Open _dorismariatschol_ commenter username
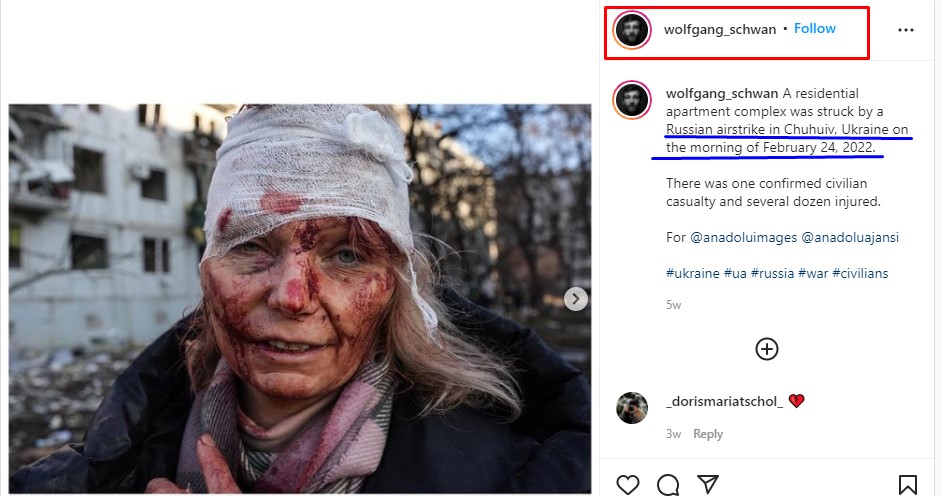This screenshot has width=943, height=496. [724, 401]
